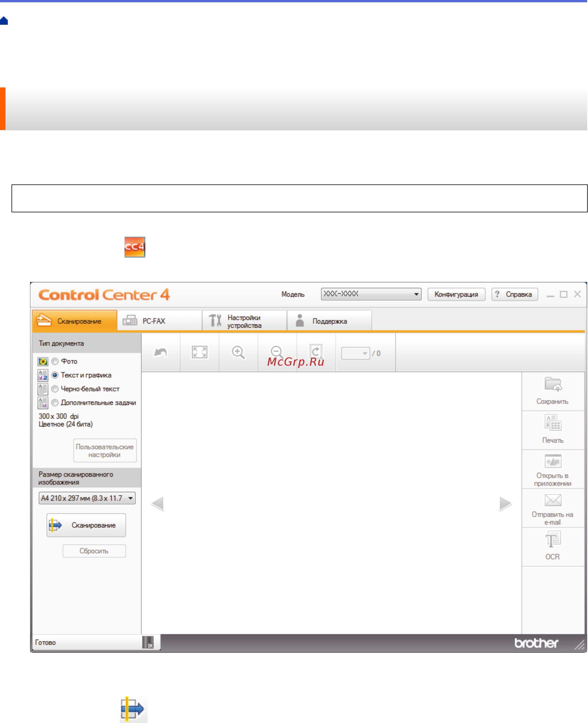Click the empty scan preview area

coord(331,503)
